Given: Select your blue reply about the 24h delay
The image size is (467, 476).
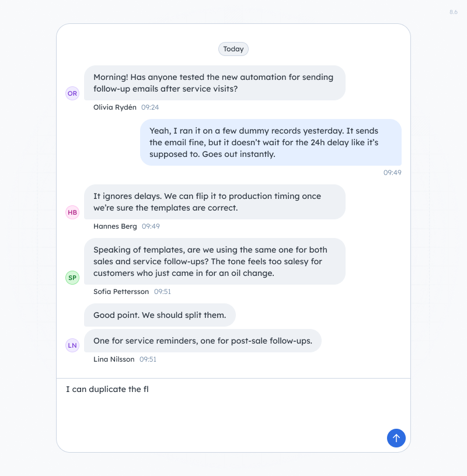Looking at the screenshot, I should click(x=270, y=142).
